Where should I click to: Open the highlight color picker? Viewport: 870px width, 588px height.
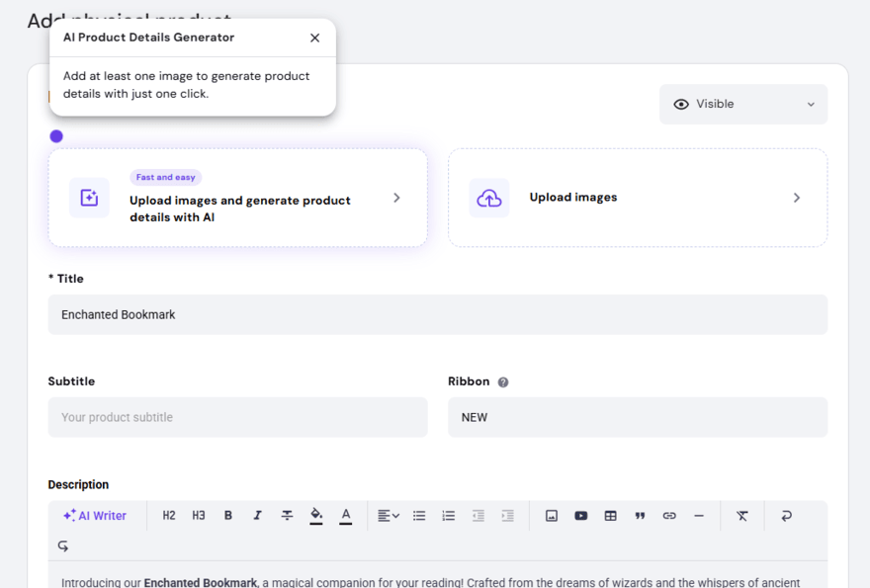(x=317, y=515)
